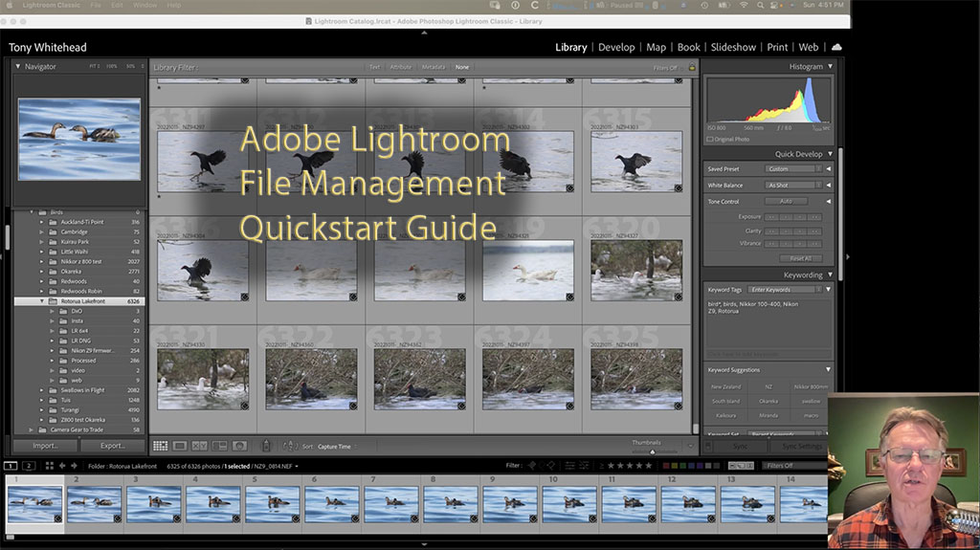Hide top module picker panel arrow

coord(424,33)
